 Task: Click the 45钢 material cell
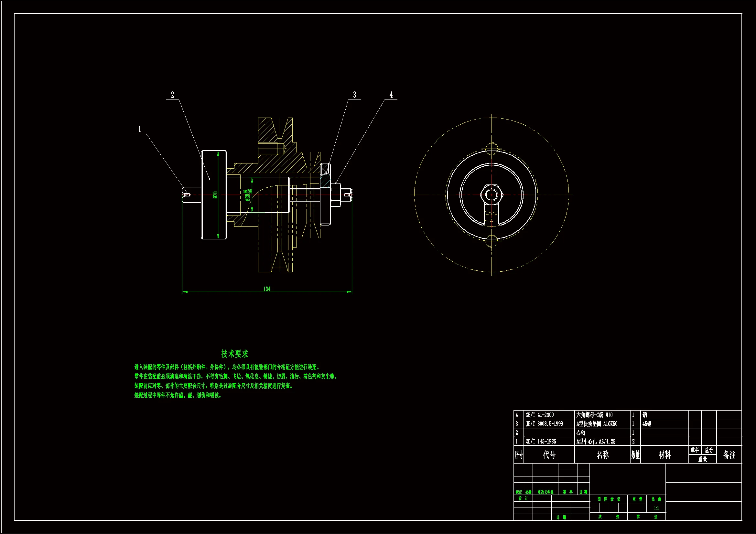point(647,424)
